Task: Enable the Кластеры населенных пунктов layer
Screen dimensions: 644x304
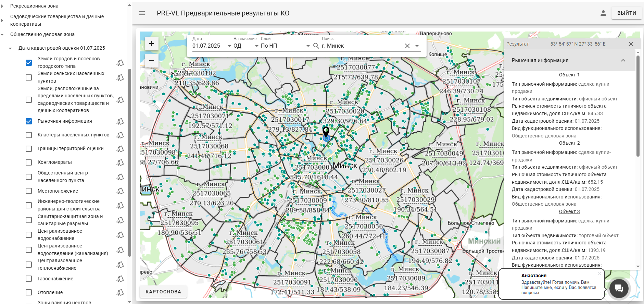Action: pyautogui.click(x=29, y=135)
